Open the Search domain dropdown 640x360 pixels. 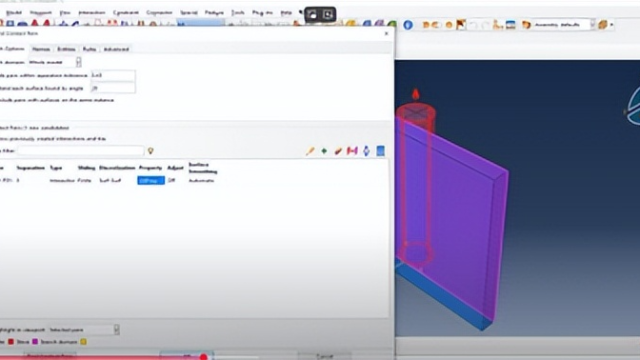click(55, 62)
